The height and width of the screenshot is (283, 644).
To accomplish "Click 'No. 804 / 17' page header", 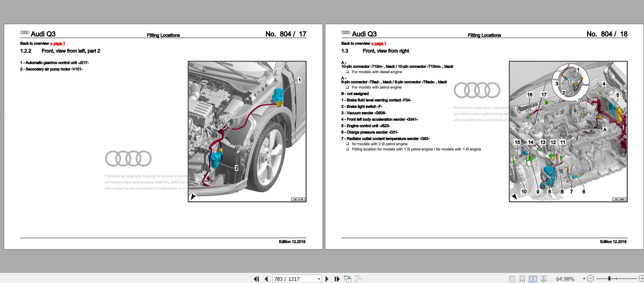I will (286, 34).
